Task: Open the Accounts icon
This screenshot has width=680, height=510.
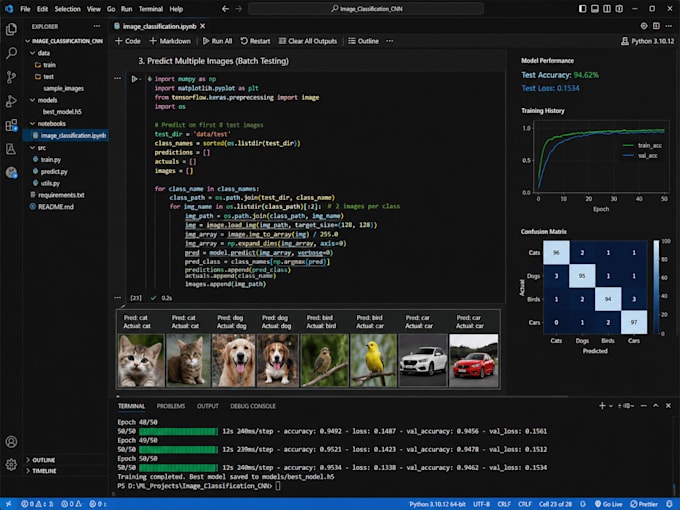Action: (11, 441)
